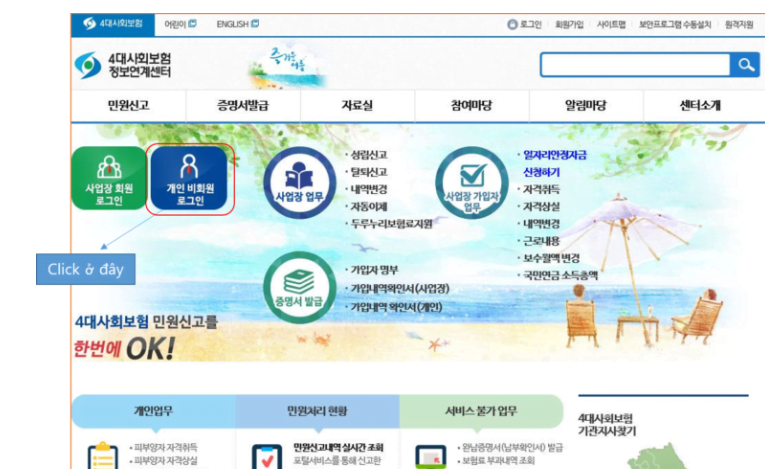Select 자격상실 under 사업장 가입자 업무

click(541, 207)
